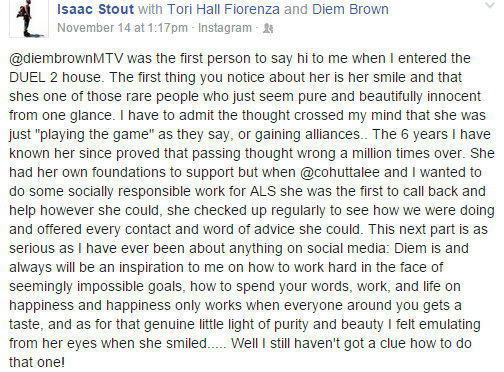Image resolution: width=504 pixels, height=372 pixels.
Task: Click the friends audience privacy icon
Action: pyautogui.click(x=268, y=29)
